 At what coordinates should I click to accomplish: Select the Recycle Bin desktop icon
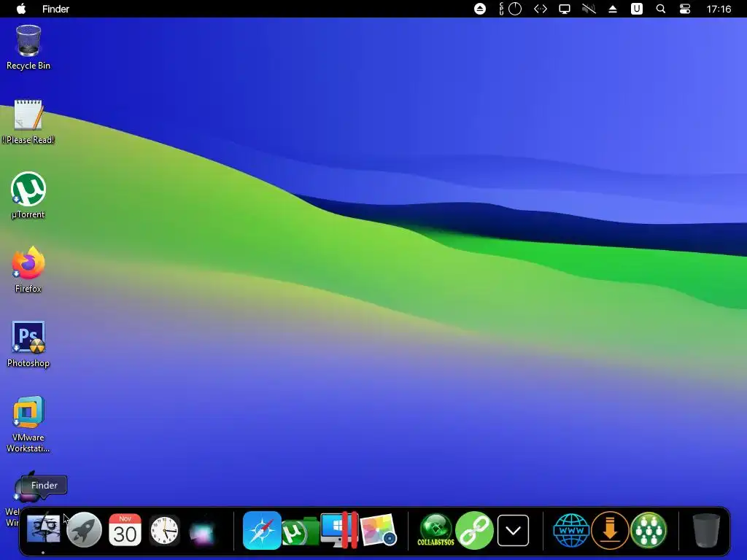pyautogui.click(x=28, y=47)
